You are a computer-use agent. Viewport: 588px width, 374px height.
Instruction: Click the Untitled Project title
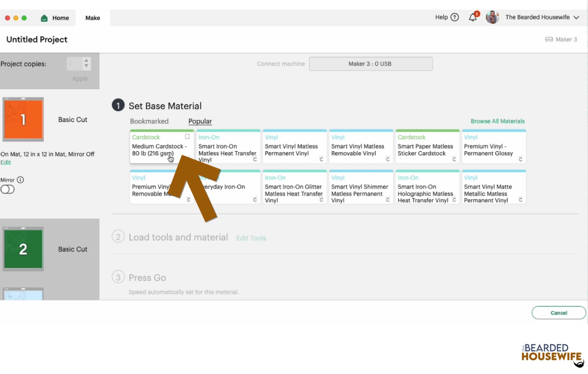coord(37,39)
